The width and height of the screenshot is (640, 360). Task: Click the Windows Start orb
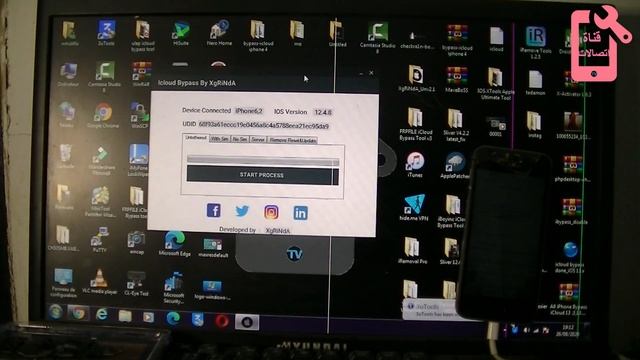click(x=55, y=312)
